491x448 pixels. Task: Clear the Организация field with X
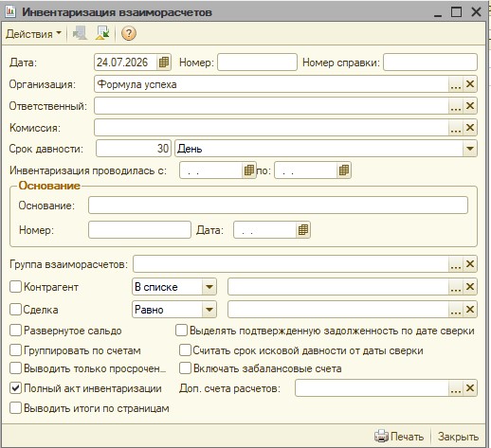[470, 84]
